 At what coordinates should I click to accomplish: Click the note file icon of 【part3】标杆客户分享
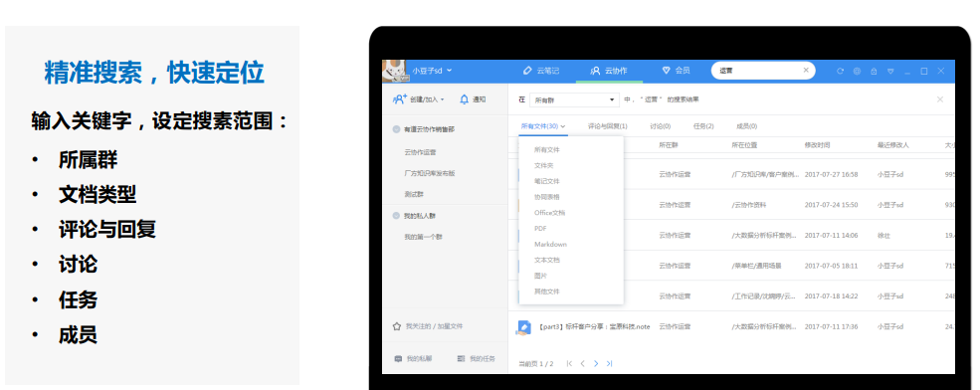point(523,327)
